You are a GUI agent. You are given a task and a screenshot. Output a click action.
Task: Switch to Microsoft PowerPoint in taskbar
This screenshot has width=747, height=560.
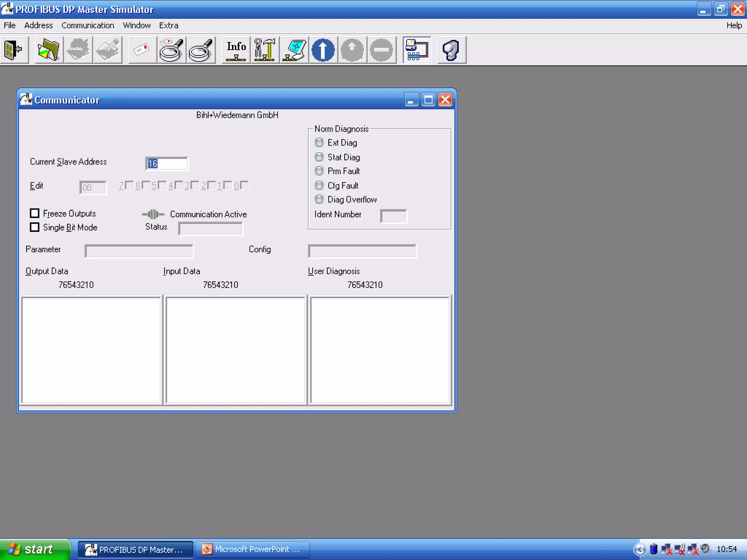click(252, 549)
